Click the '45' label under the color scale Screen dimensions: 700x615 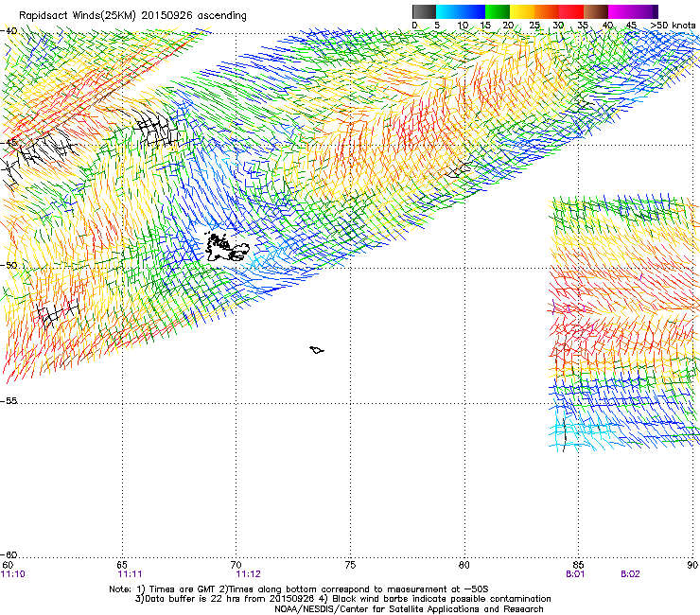(631, 26)
